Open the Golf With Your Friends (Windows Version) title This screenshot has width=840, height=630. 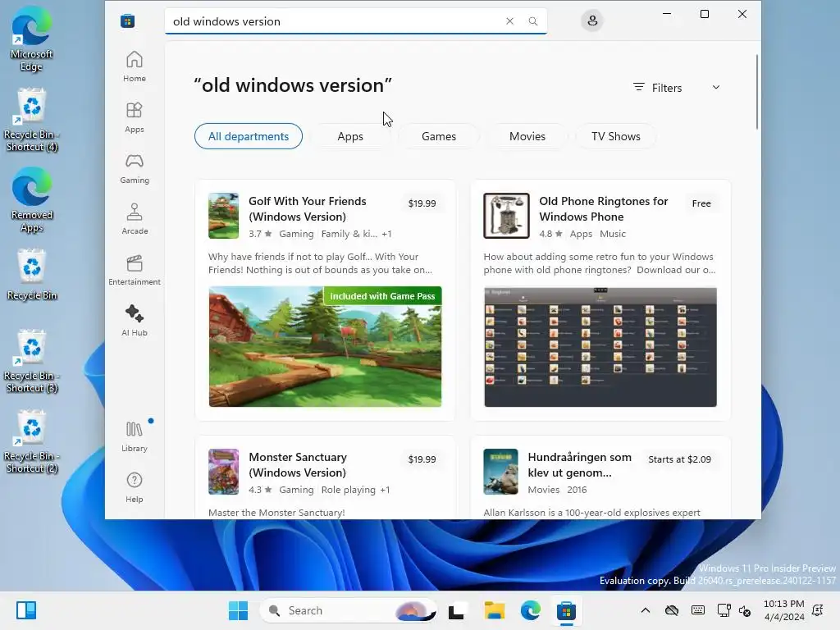point(308,208)
